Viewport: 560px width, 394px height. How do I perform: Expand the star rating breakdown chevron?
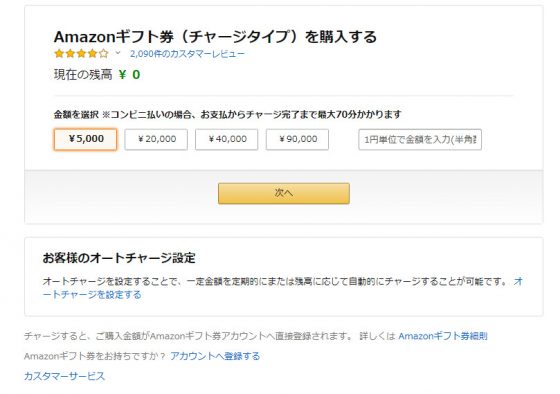[x=118, y=53]
